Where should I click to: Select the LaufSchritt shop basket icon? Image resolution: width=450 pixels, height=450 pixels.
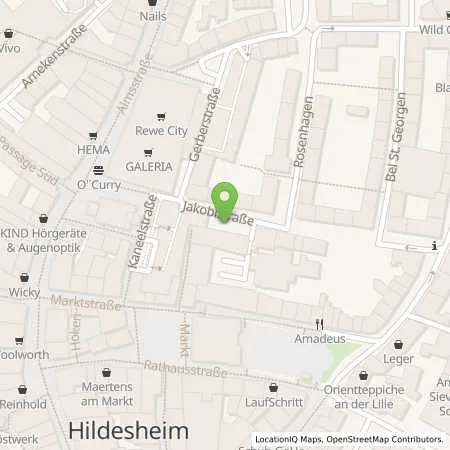pos(273,387)
